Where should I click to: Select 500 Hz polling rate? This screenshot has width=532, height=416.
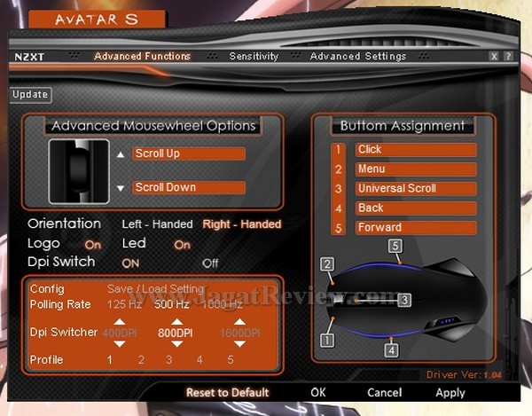pos(172,304)
